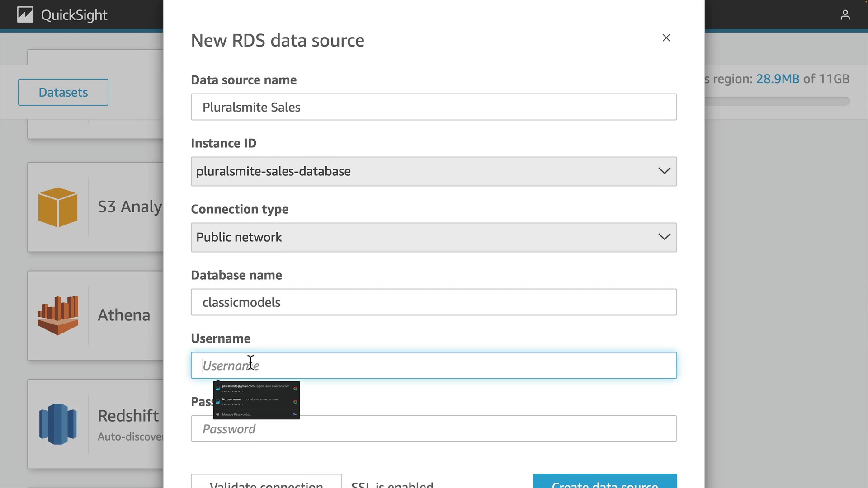Click key icon beside Manage Passwords
Screen dimensions: 868x488
295,414
